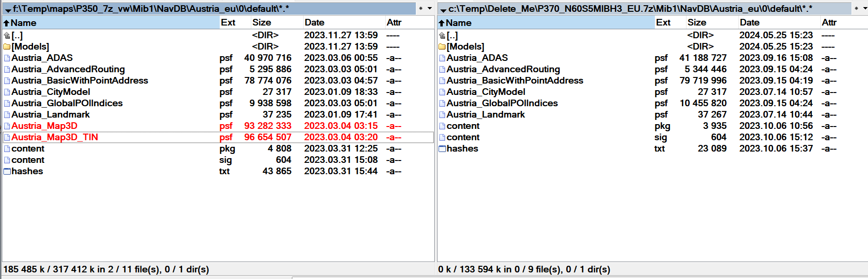Click the parent directory icon in right pane
This screenshot has width=868, height=279.
tap(442, 35)
